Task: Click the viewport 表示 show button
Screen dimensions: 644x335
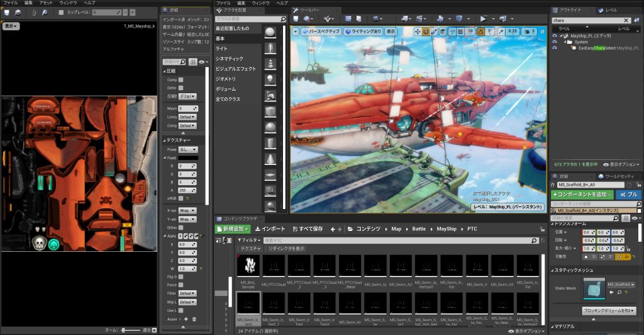Action: pyautogui.click(x=391, y=31)
